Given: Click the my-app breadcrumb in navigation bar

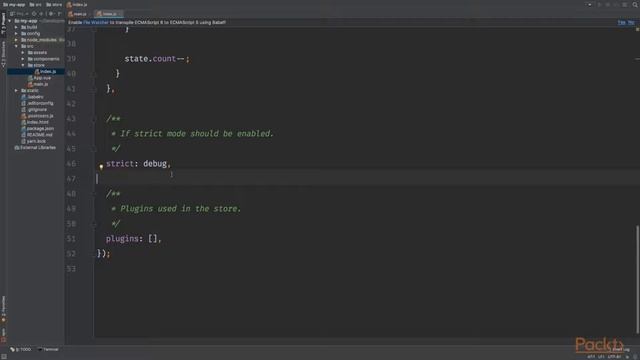Looking at the screenshot, I should coord(14,4).
